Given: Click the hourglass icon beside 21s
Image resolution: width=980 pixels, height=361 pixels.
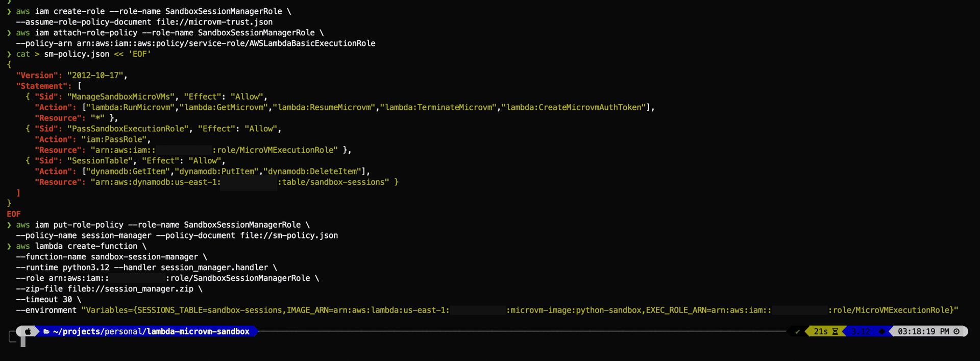Looking at the screenshot, I should [835, 331].
